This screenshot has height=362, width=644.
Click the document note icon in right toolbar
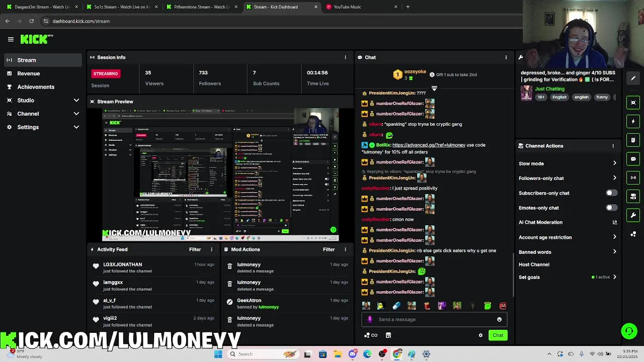click(x=633, y=140)
